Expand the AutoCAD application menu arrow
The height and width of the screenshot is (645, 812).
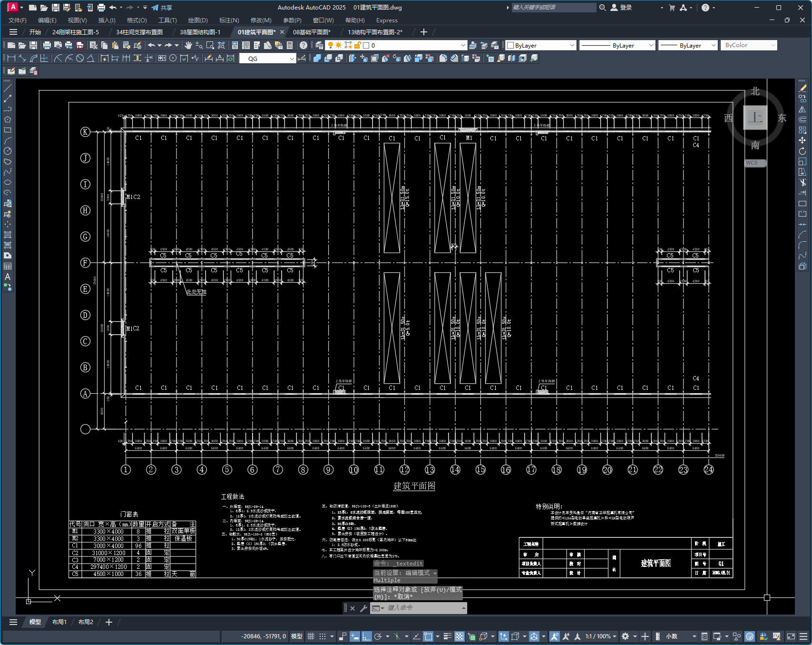click(x=21, y=8)
